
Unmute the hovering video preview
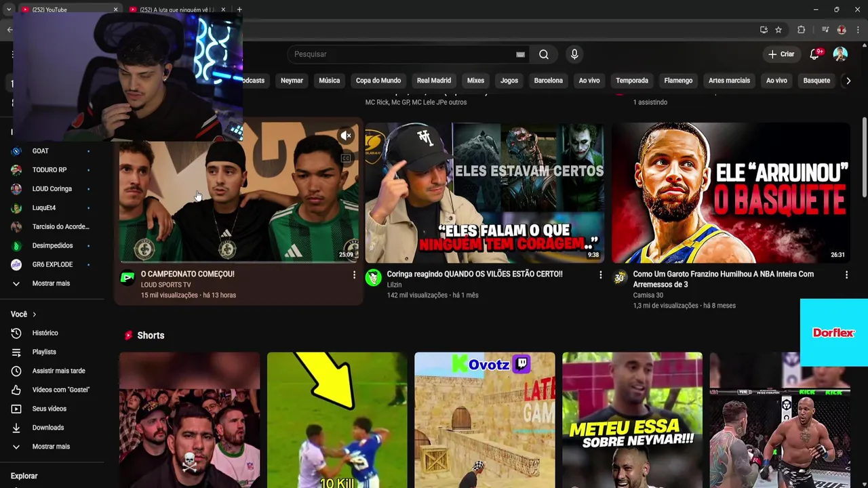(346, 136)
